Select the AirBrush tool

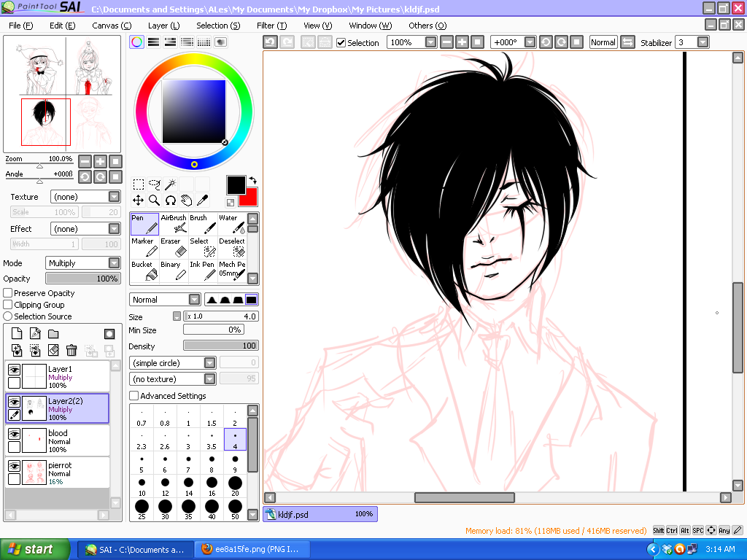[x=174, y=224]
